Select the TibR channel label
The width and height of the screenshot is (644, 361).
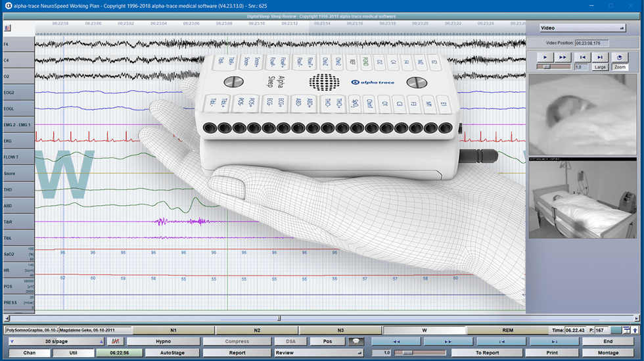[18, 222]
